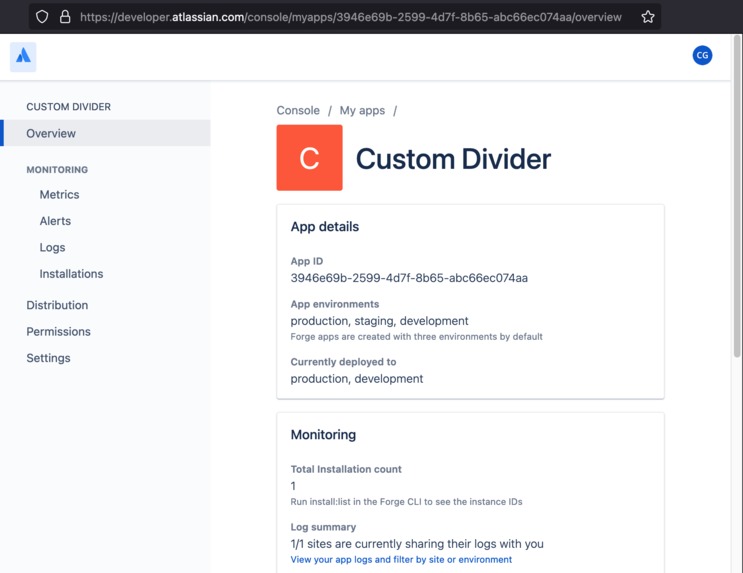Screen dimensions: 743x573
Task: Click the Custom Divider orange app icon
Action: 309,157
